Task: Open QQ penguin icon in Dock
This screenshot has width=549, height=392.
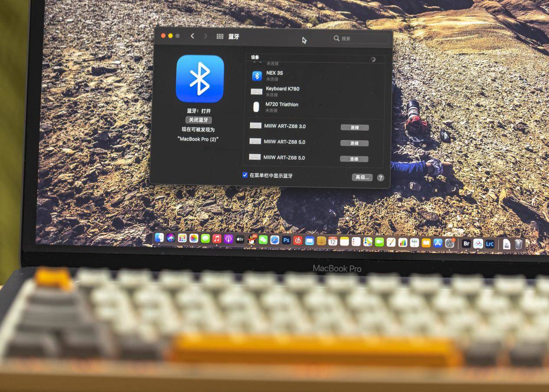Action: (x=252, y=239)
